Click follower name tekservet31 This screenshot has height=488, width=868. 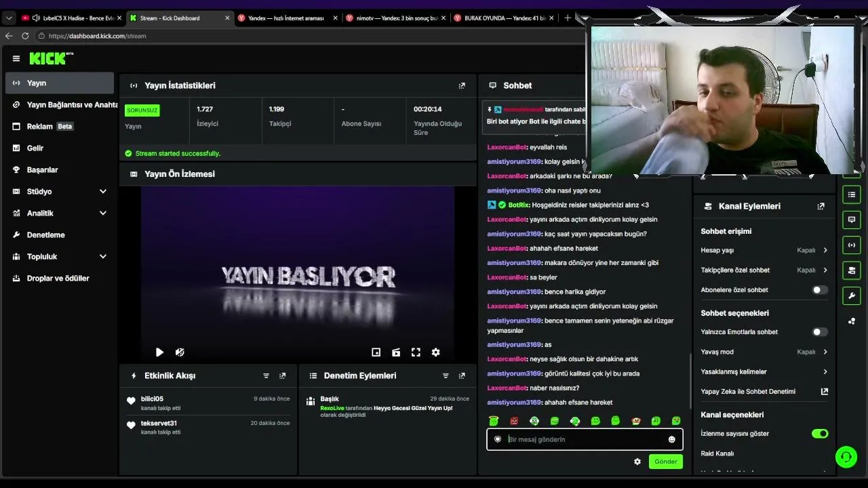pos(159,424)
